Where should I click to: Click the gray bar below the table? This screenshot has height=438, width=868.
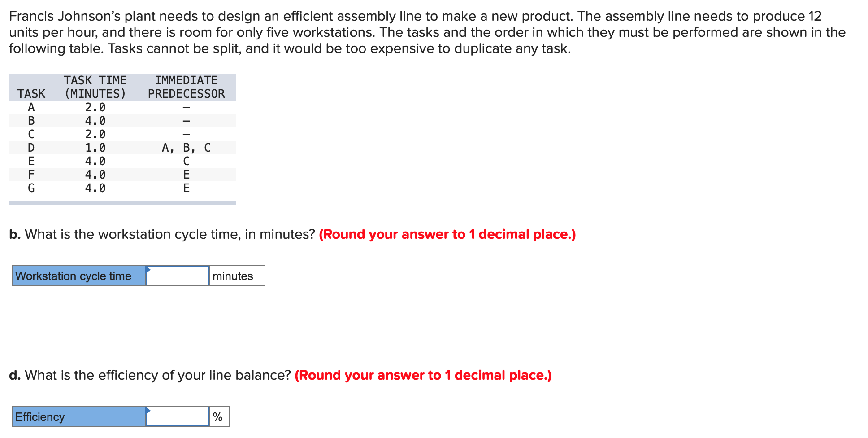(122, 203)
